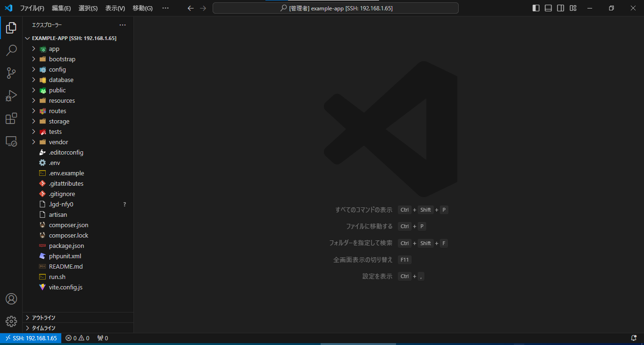The height and width of the screenshot is (345, 644).
Task: Open the notifications bell icon
Action: coord(634,338)
